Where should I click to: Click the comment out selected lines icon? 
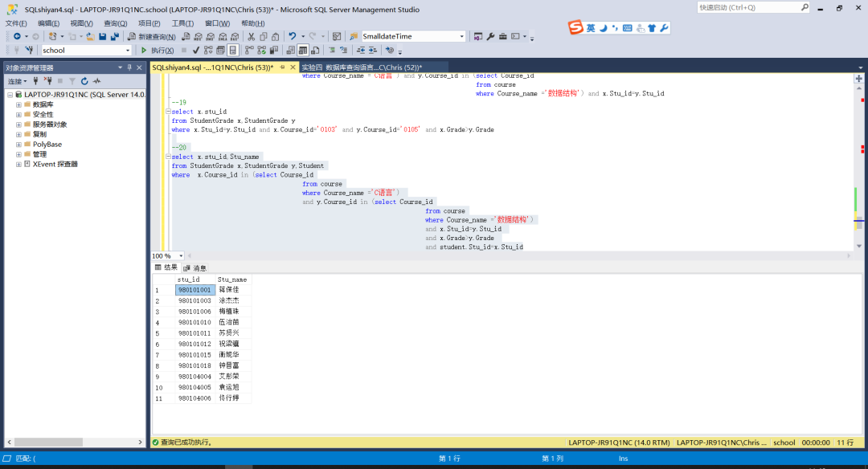[332, 51]
